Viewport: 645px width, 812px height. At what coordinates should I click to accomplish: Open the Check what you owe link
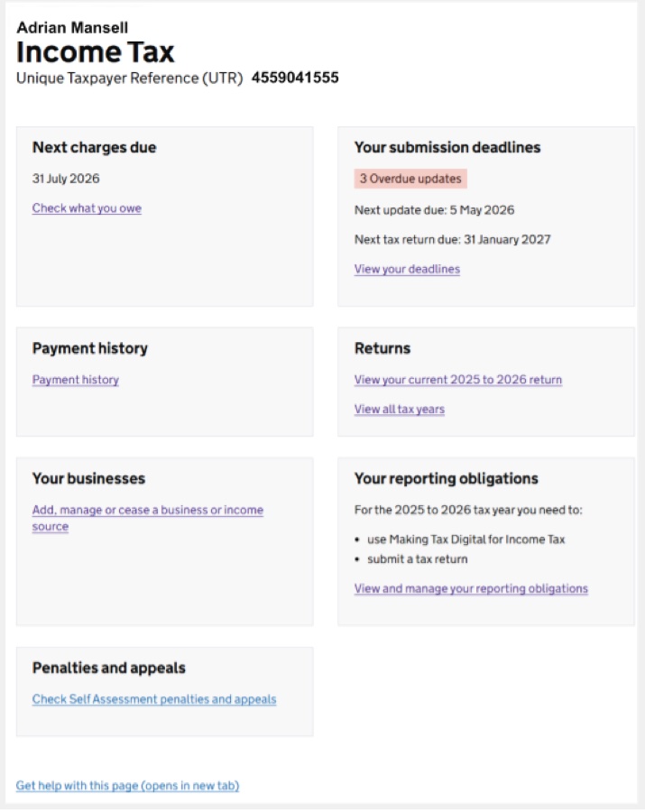[86, 208]
